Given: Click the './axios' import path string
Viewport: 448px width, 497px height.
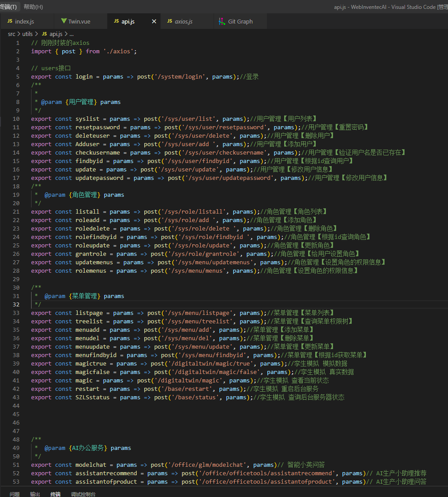Looking at the screenshot, I should point(118,52).
